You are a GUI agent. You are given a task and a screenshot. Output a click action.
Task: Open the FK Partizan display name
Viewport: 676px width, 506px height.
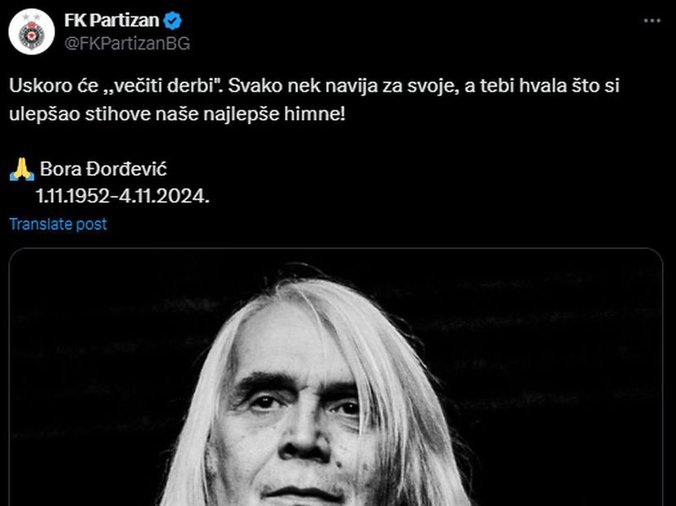112,20
